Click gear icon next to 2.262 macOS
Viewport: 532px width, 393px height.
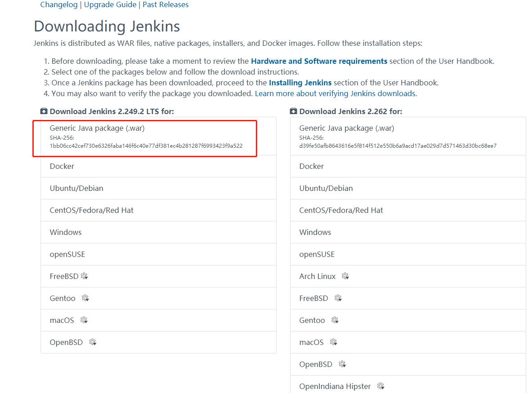coord(334,342)
